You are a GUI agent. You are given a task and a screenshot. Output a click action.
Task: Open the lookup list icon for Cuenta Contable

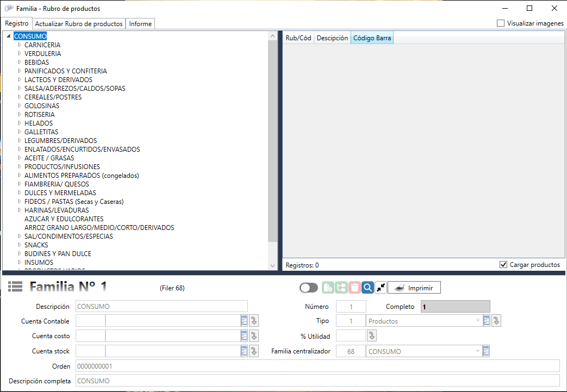click(244, 321)
